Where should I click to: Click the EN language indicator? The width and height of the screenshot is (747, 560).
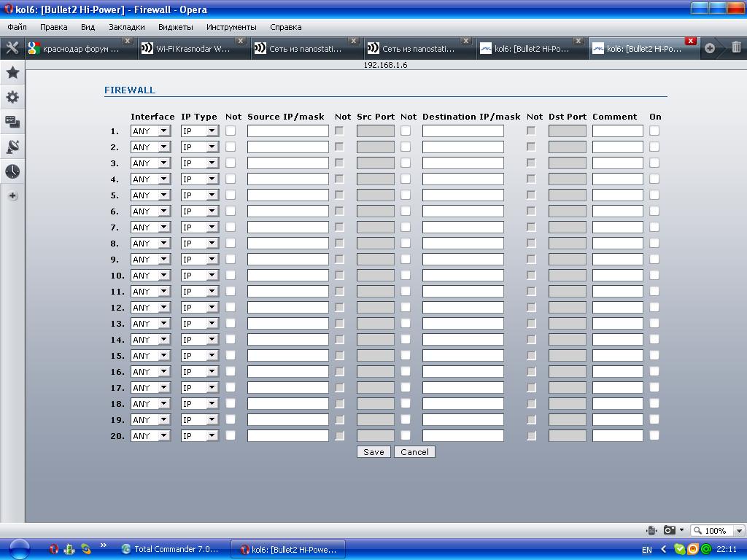[646, 550]
